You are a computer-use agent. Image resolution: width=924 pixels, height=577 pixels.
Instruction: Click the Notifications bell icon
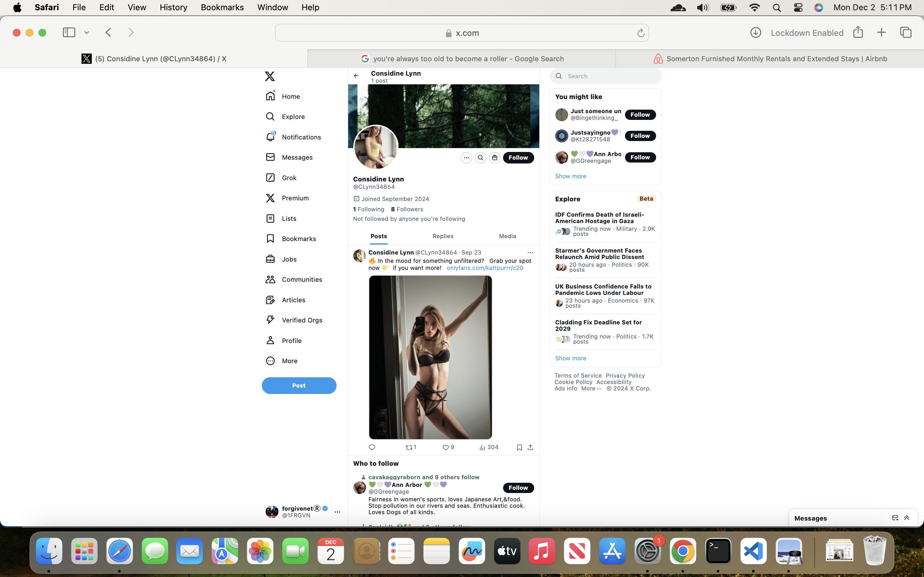coord(270,137)
